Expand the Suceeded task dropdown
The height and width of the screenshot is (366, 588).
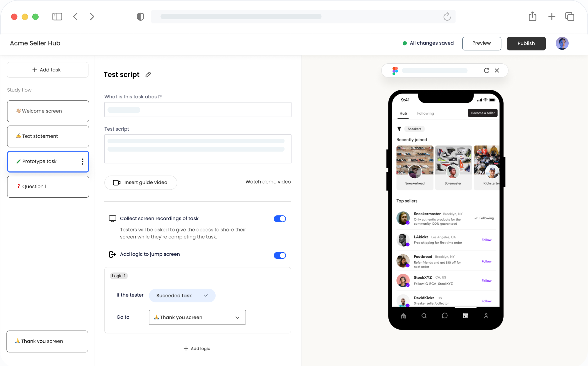click(182, 295)
